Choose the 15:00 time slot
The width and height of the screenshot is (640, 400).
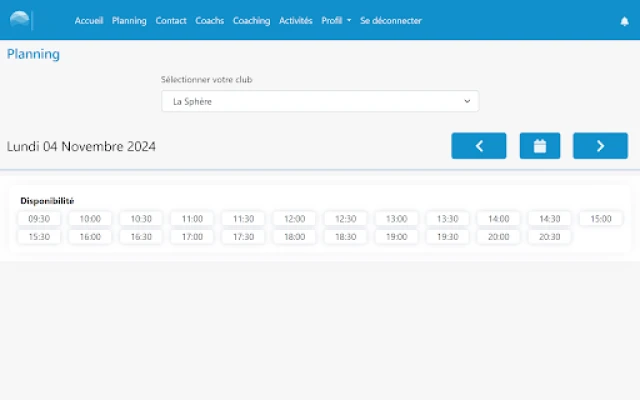600,219
